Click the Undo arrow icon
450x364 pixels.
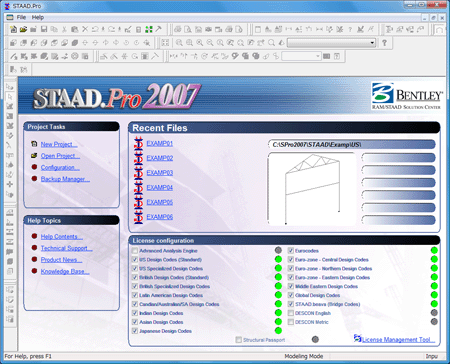pos(95,29)
